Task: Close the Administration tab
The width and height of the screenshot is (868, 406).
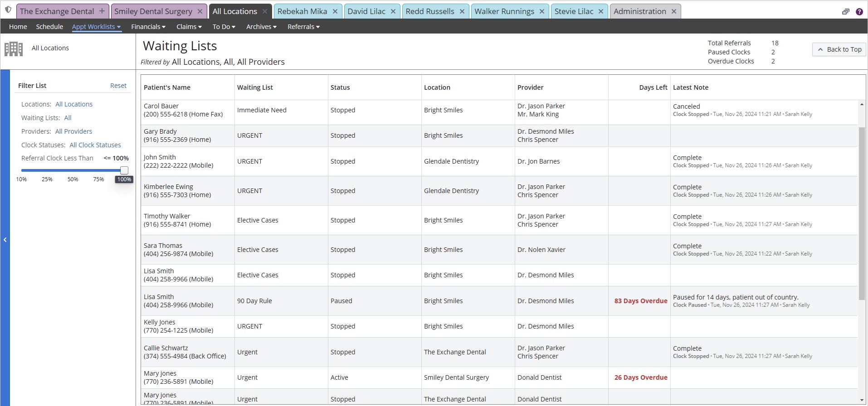Action: click(674, 11)
